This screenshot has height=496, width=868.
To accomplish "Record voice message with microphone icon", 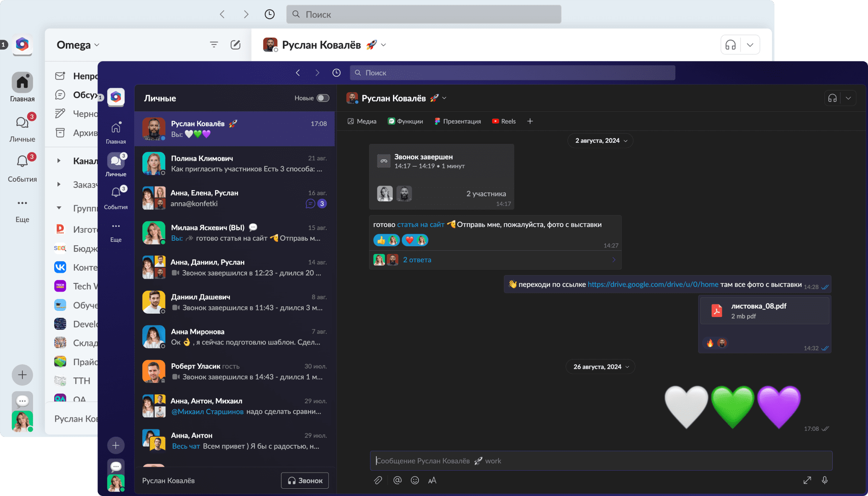I will pyautogui.click(x=825, y=480).
